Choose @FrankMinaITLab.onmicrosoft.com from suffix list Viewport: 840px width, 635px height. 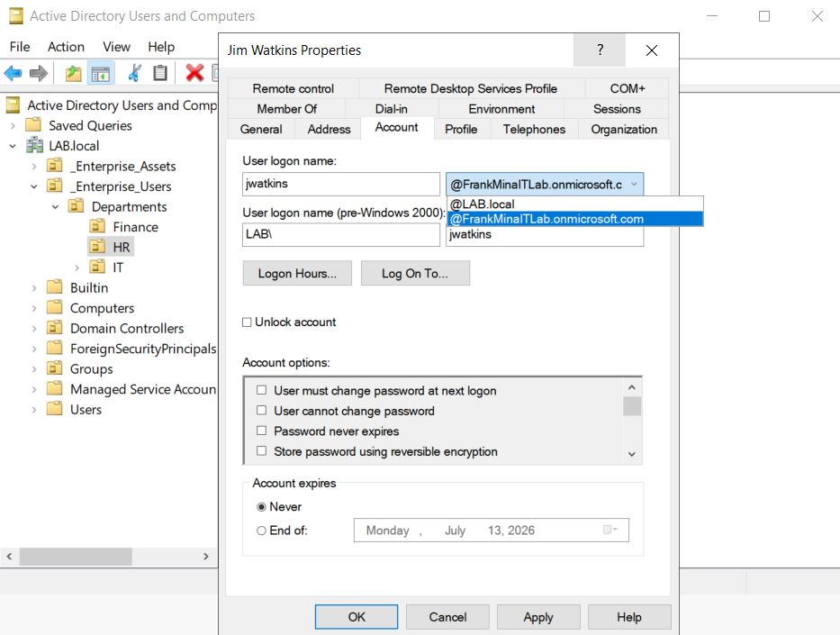pos(574,219)
